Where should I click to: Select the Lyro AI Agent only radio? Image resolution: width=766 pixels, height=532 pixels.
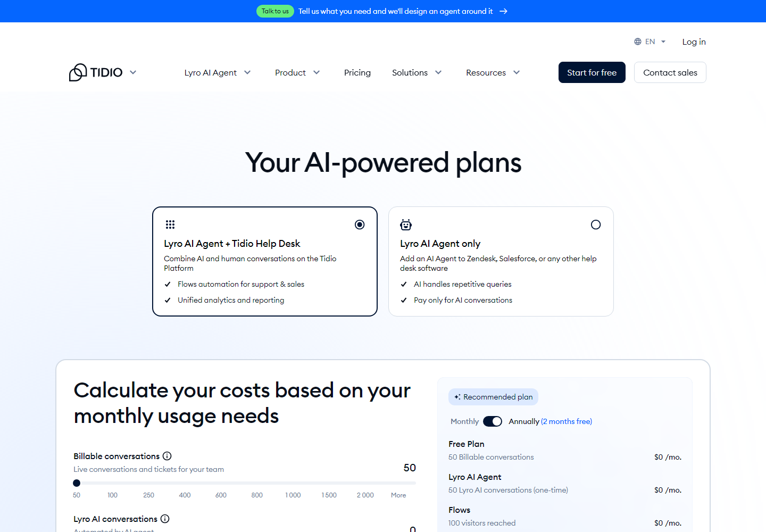pyautogui.click(x=596, y=225)
